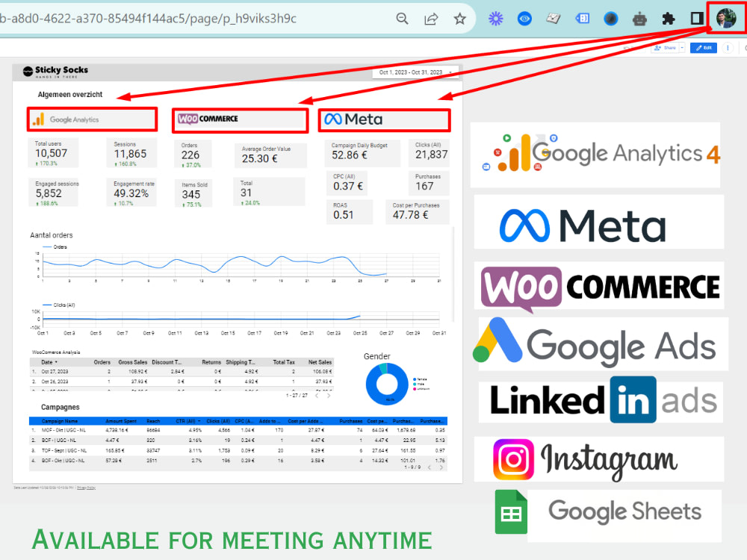This screenshot has height=560, width=747.
Task: Open the Privacy Policy link at bottom left
Action: pyautogui.click(x=87, y=488)
